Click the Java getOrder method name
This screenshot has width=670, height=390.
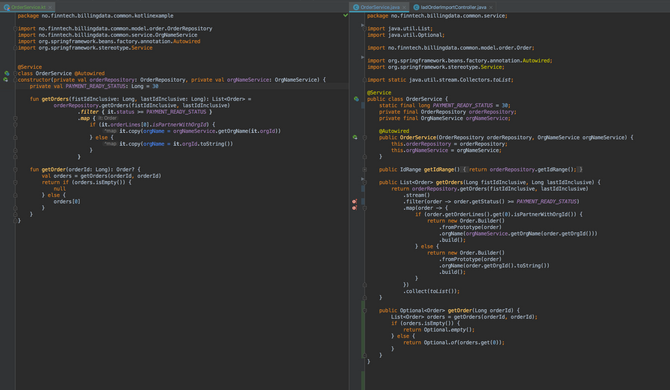pyautogui.click(x=460, y=311)
